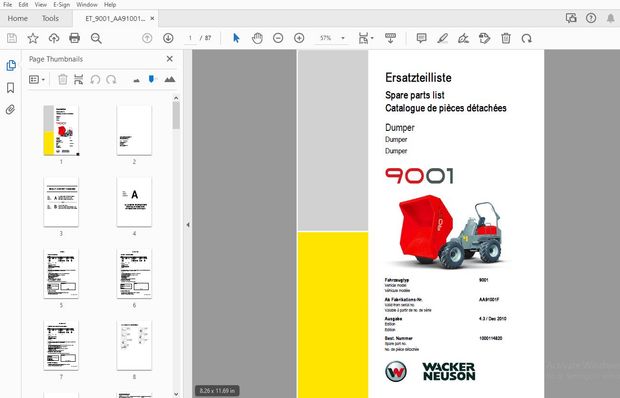
Task: Collapse the navigation pane arrow
Action: (x=188, y=224)
